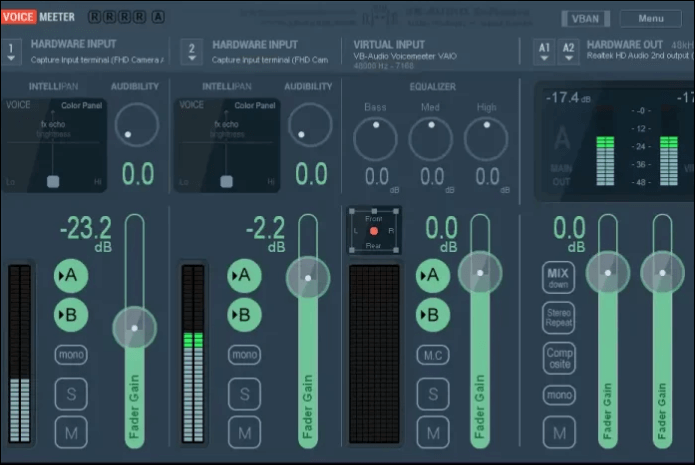
Task: Open Hardware Input 2 device selector
Action: [191, 52]
